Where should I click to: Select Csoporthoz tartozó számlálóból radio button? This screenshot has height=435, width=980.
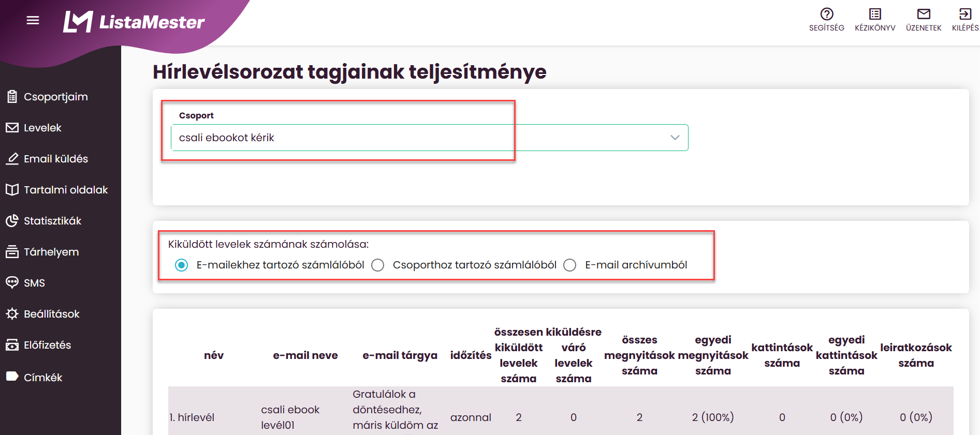[x=378, y=265]
